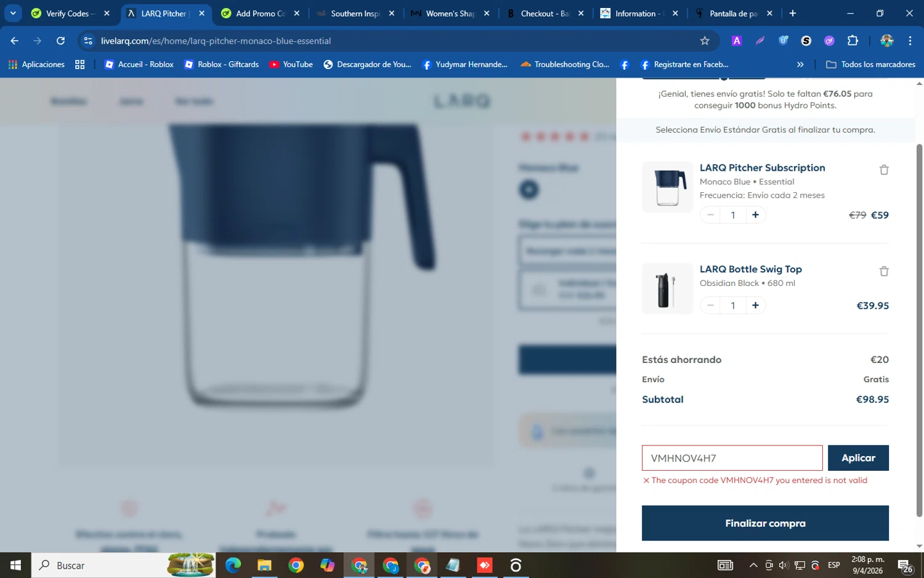Viewport: 924px width, 578px height.
Task: Click the purple round extension icon
Action: [x=829, y=41]
